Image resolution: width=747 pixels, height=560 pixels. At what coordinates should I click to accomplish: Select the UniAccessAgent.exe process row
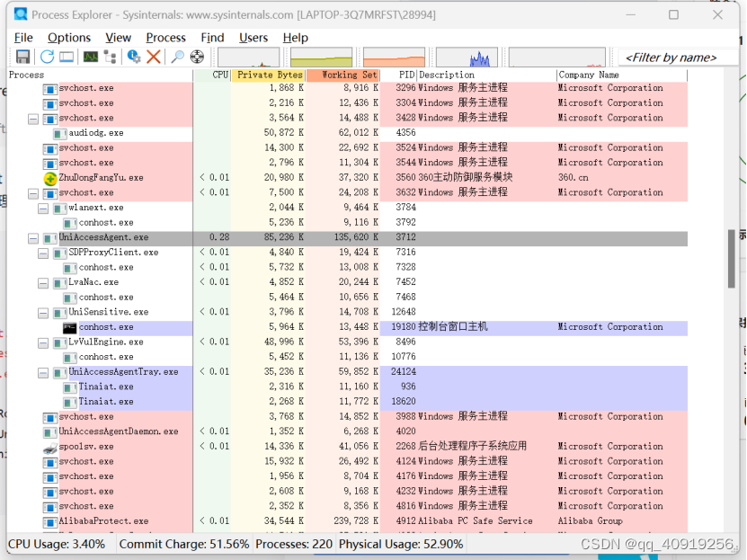[347, 238]
